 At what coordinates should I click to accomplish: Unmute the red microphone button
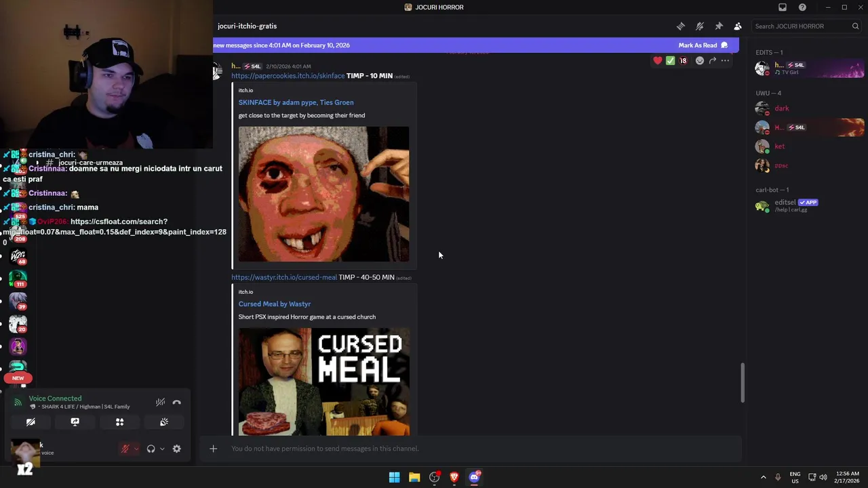125,449
